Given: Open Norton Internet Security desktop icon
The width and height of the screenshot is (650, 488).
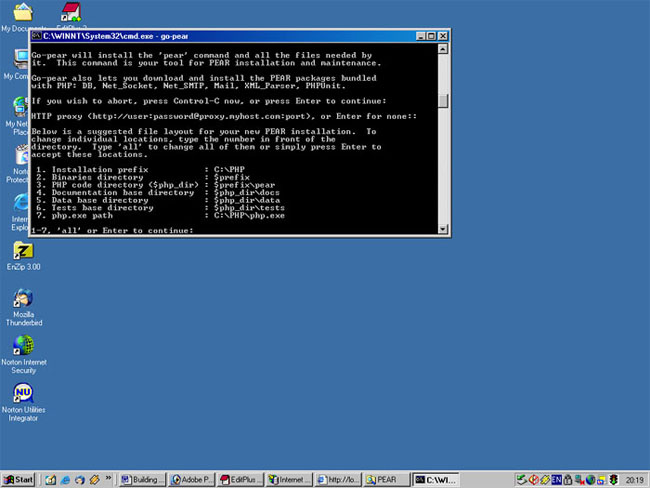Looking at the screenshot, I should 21,346.
